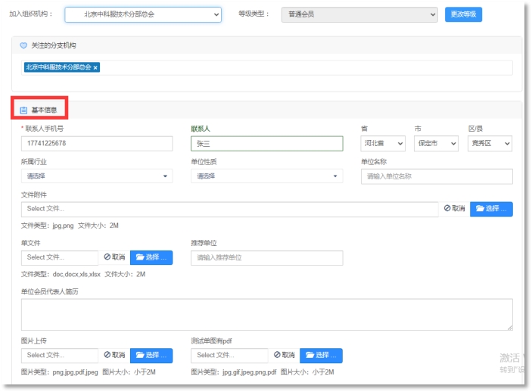Click the heart icon beside 关注的分支机构
Viewport: 532px width, 392px height.
coord(23,46)
